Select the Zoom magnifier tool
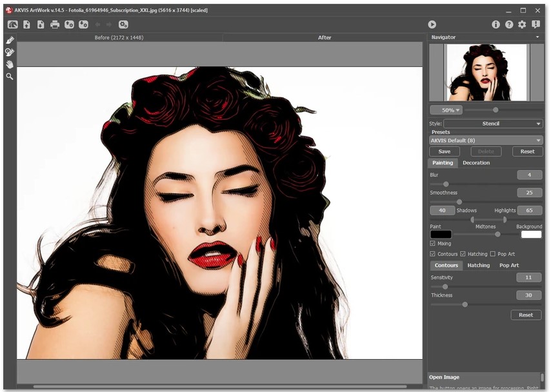Viewport: 551px width, 392px height. [10, 76]
